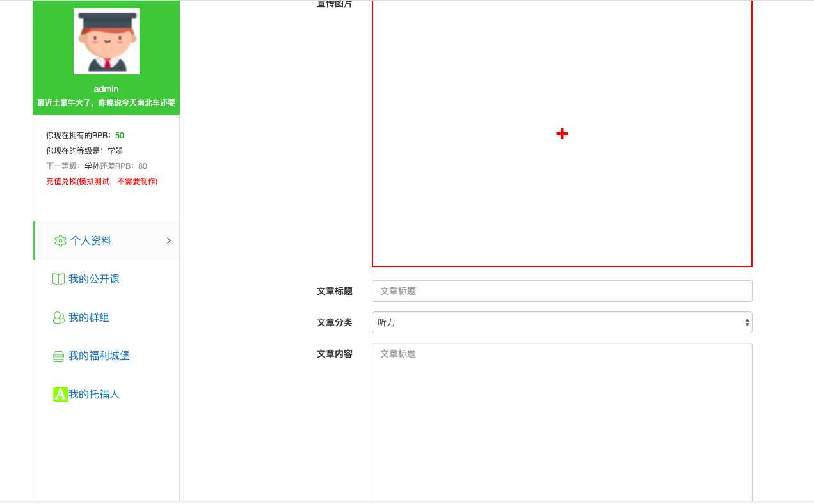
Task: Click the 下一等级：学孙 还差RPB line
Action: coord(97,166)
